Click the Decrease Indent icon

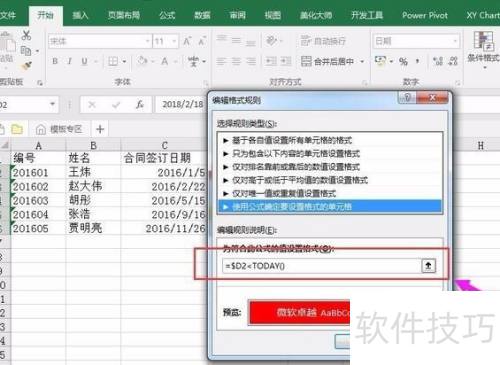point(271,61)
